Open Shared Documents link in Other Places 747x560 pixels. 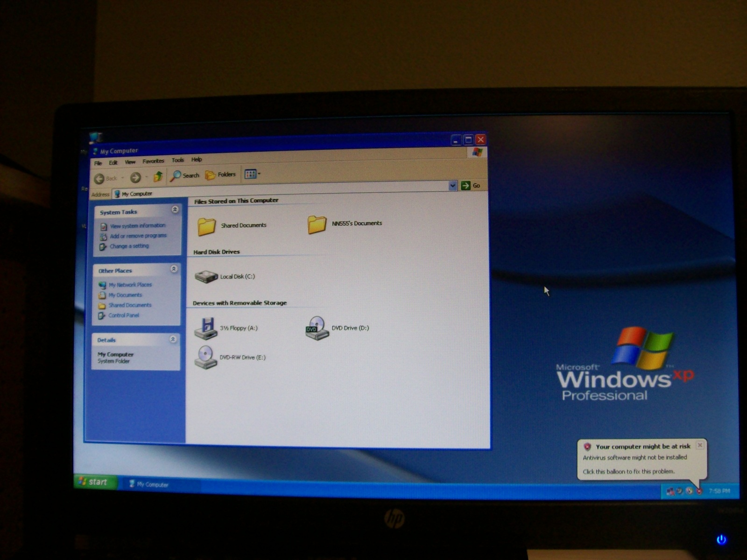(130, 305)
